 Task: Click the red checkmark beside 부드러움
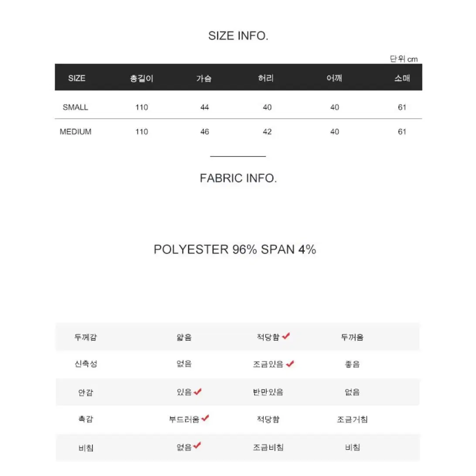point(205,418)
